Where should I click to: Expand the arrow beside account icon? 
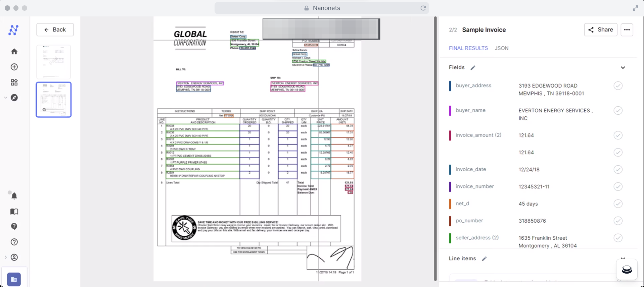coord(5,257)
